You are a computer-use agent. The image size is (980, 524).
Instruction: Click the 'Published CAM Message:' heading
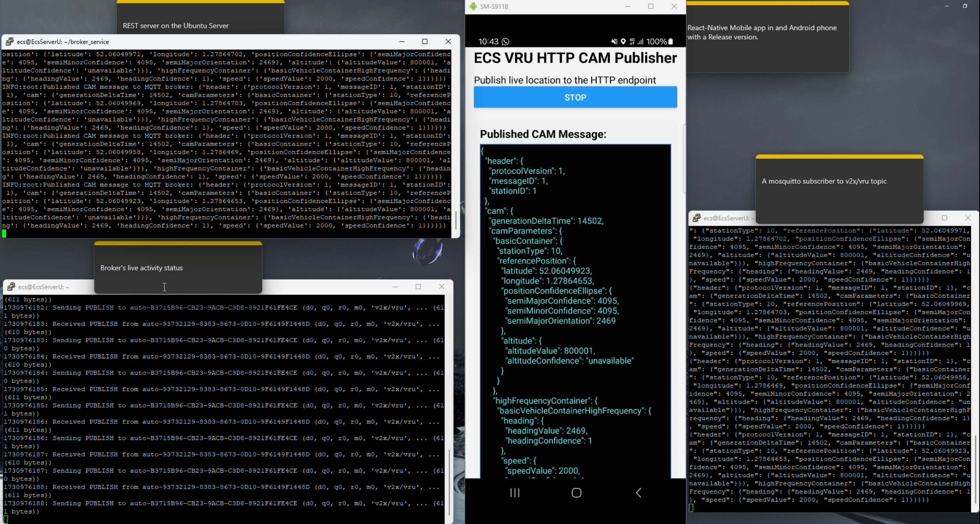(x=543, y=134)
